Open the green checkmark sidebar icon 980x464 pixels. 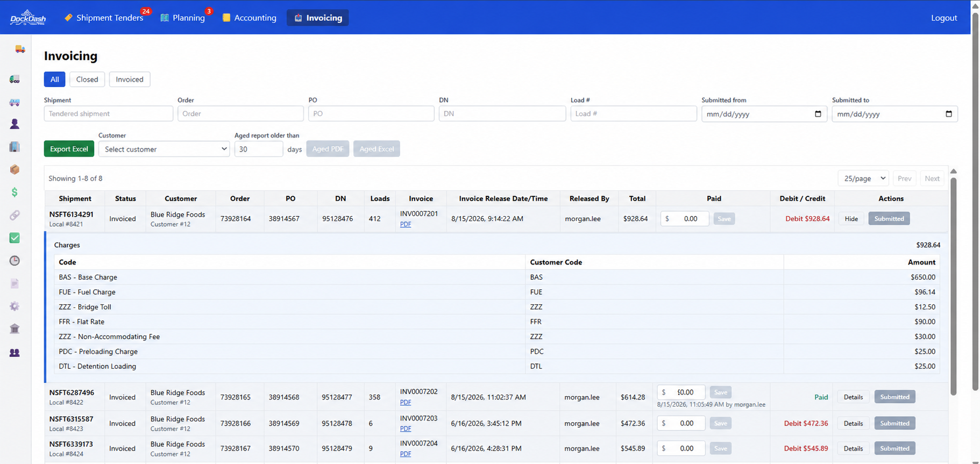(15, 238)
